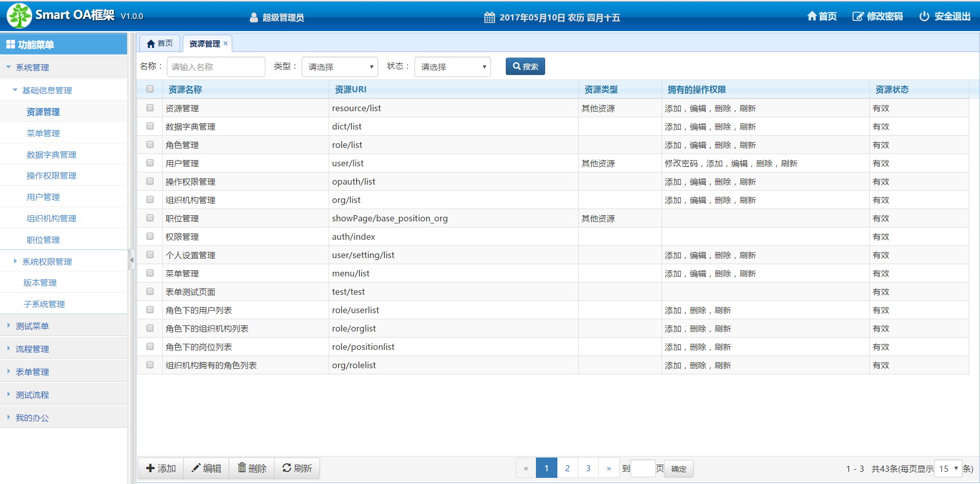
Task: Click the plus Add button in the bottom toolbar
Action: pyautogui.click(x=161, y=468)
